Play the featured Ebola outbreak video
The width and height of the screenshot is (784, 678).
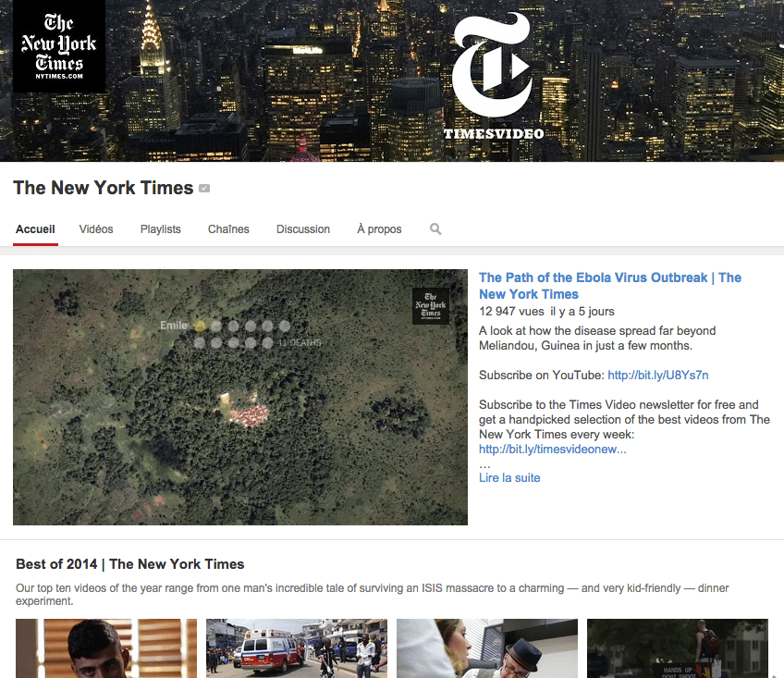[240, 398]
